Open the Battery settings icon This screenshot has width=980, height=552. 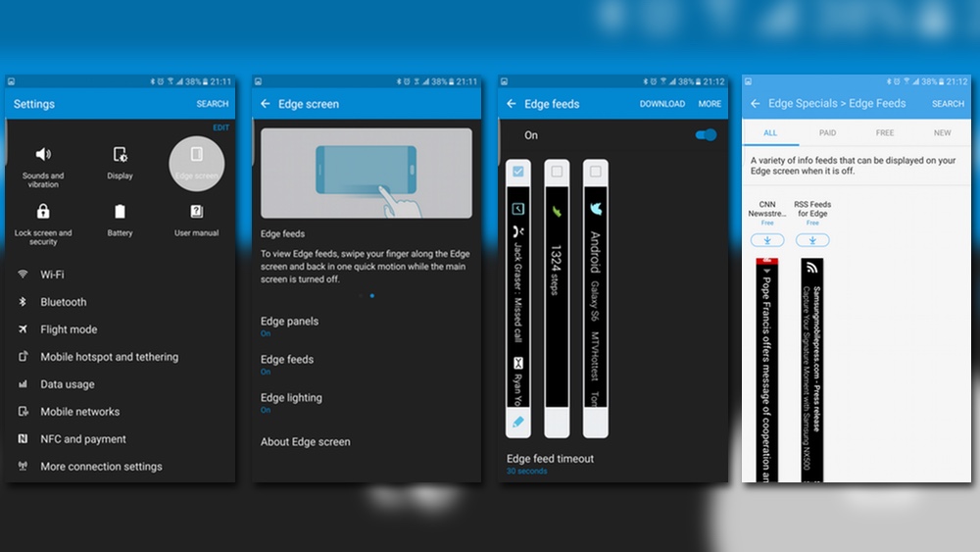(120, 212)
